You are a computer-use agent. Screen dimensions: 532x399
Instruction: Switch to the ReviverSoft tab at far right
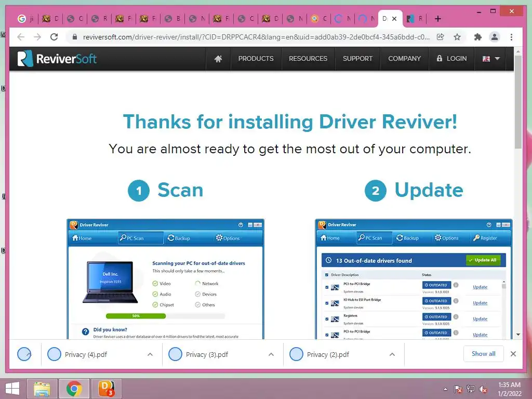(414, 19)
